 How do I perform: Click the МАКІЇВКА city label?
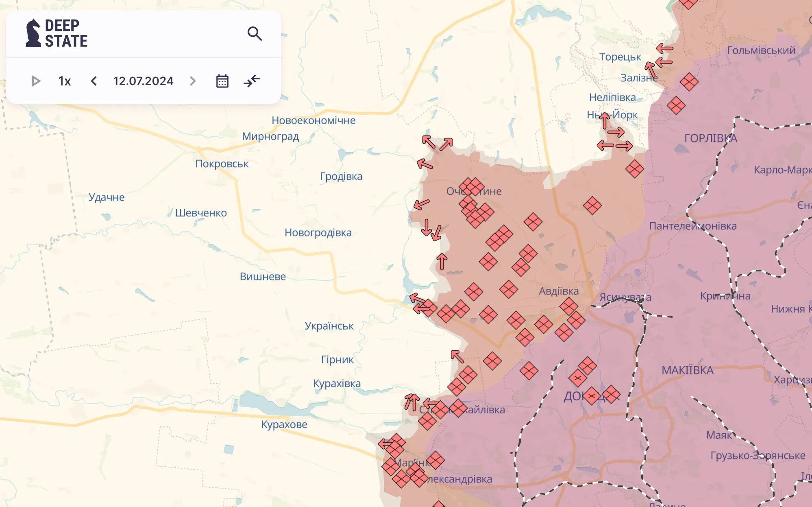[x=687, y=370]
